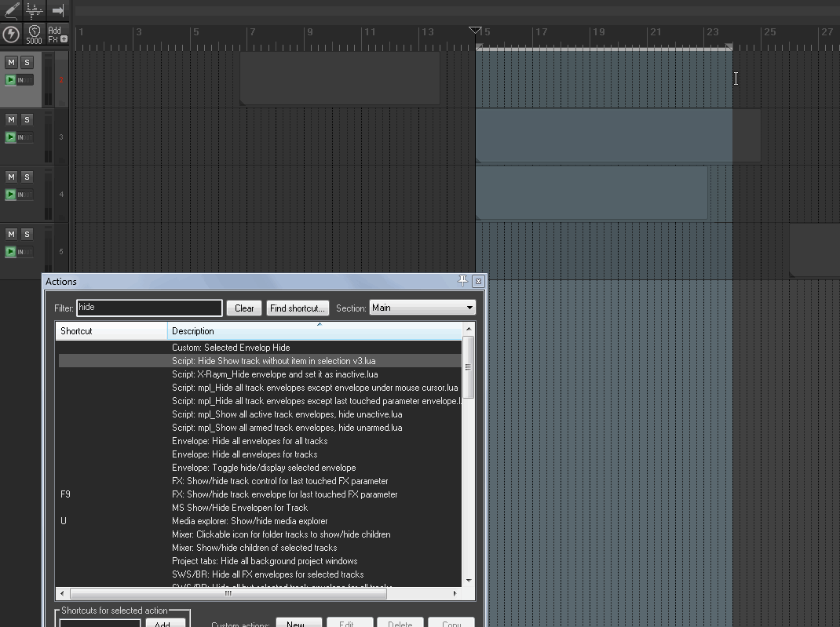
Task: Open IN/OUT routing on track 2
Action: click(24, 80)
